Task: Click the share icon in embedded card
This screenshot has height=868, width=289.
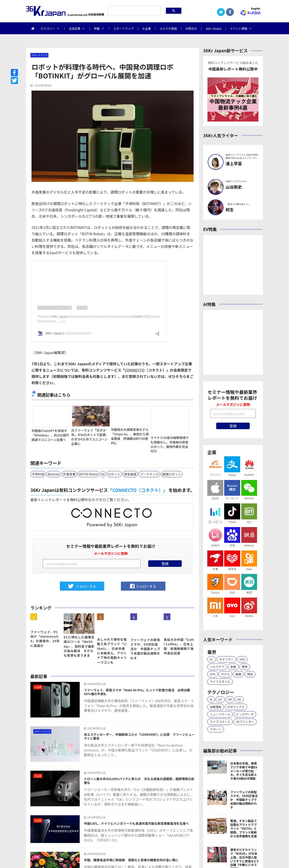Action: tap(158, 333)
